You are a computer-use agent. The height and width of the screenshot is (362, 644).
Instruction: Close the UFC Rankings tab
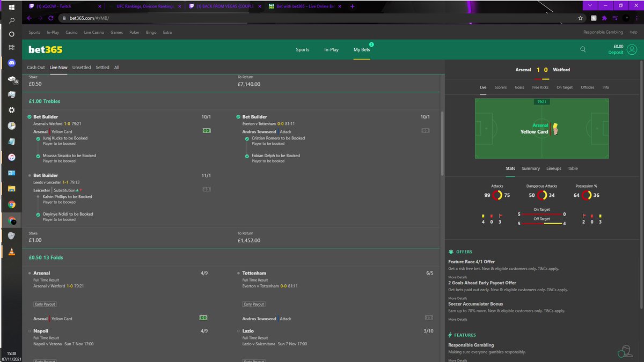179,6
